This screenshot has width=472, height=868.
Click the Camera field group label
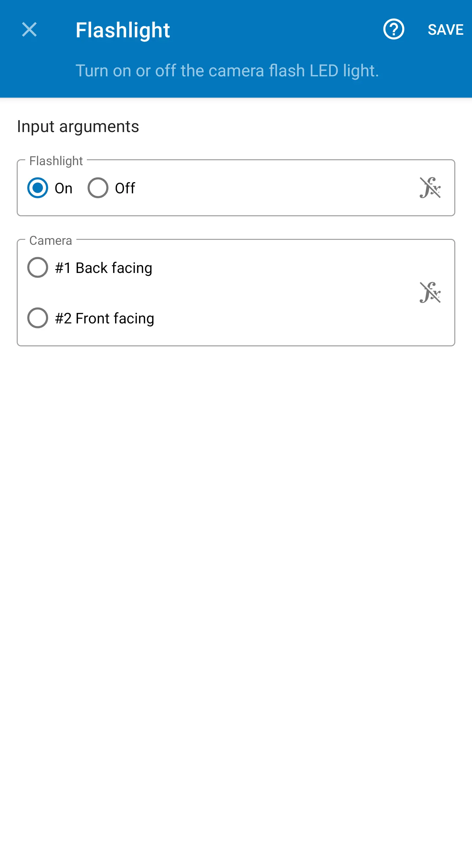click(50, 241)
